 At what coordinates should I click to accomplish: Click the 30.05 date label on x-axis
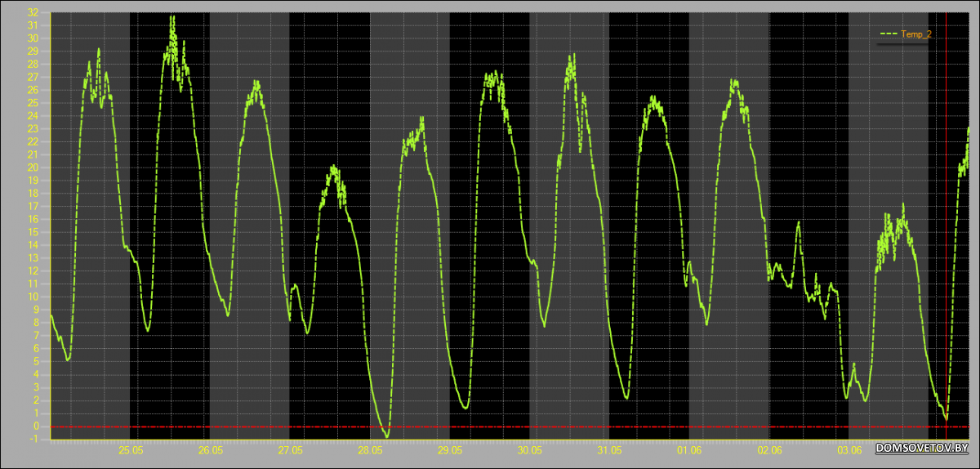[530, 449]
